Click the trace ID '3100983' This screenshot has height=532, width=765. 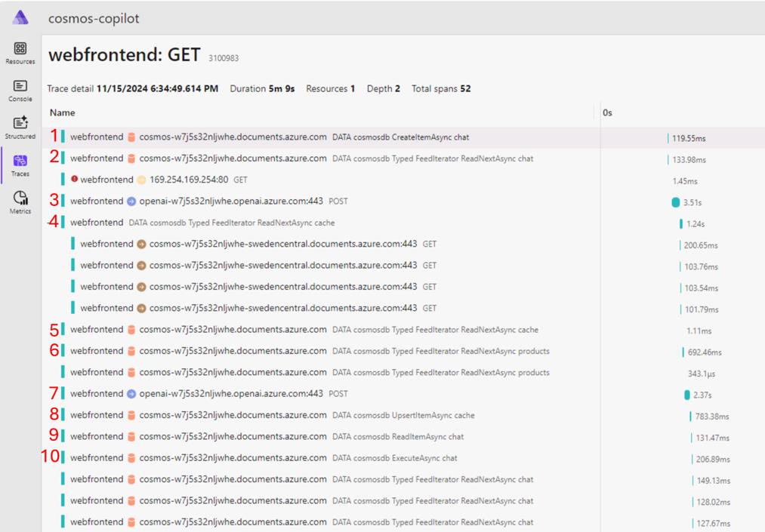tap(224, 59)
